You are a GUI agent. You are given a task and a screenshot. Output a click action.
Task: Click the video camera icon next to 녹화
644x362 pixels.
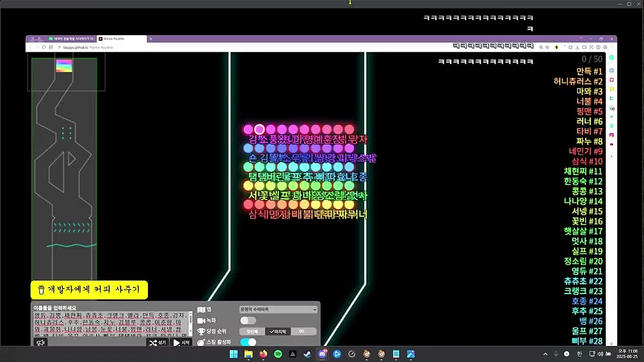pyautogui.click(x=201, y=320)
